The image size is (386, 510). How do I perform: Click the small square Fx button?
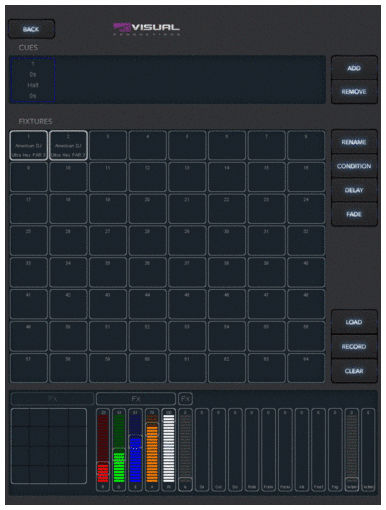pos(185,399)
